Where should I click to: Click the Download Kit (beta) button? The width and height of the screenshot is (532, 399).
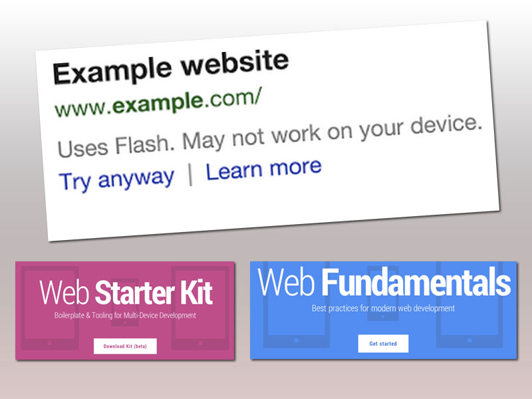tap(125, 346)
